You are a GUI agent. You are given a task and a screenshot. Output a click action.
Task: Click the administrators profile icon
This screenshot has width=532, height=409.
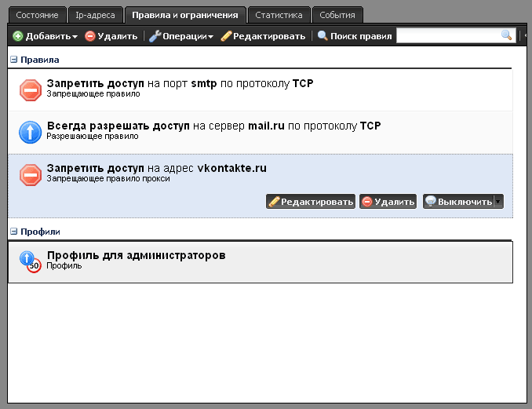(x=31, y=261)
